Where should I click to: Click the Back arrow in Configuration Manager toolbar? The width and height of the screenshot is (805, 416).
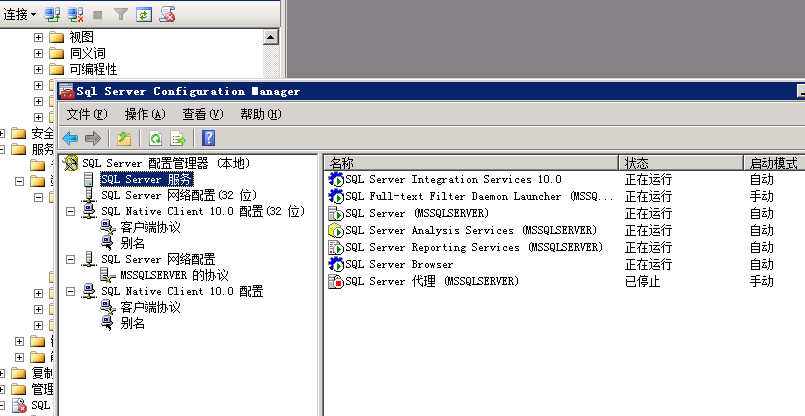[x=70, y=138]
